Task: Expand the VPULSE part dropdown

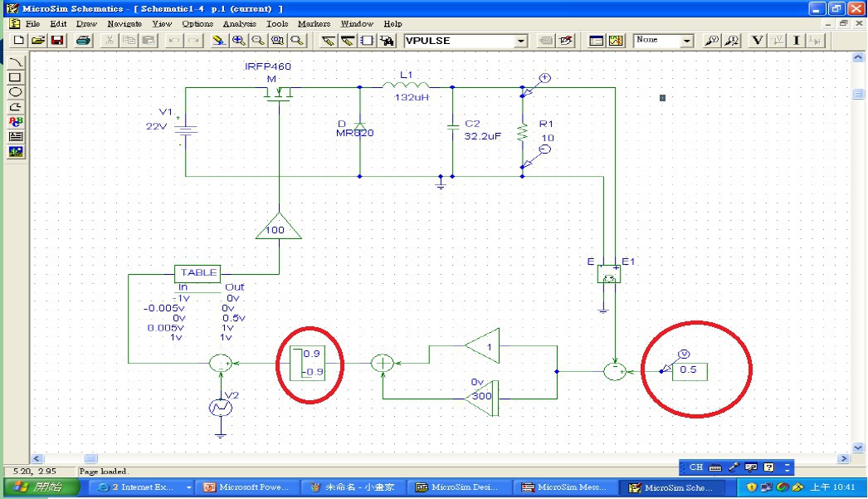Action: 521,41
